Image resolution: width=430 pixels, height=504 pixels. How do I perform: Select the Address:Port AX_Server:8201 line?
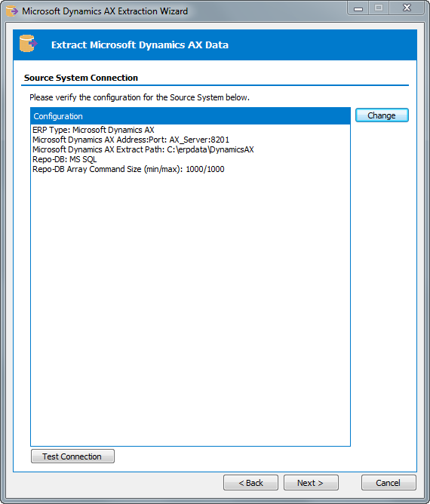(131, 140)
